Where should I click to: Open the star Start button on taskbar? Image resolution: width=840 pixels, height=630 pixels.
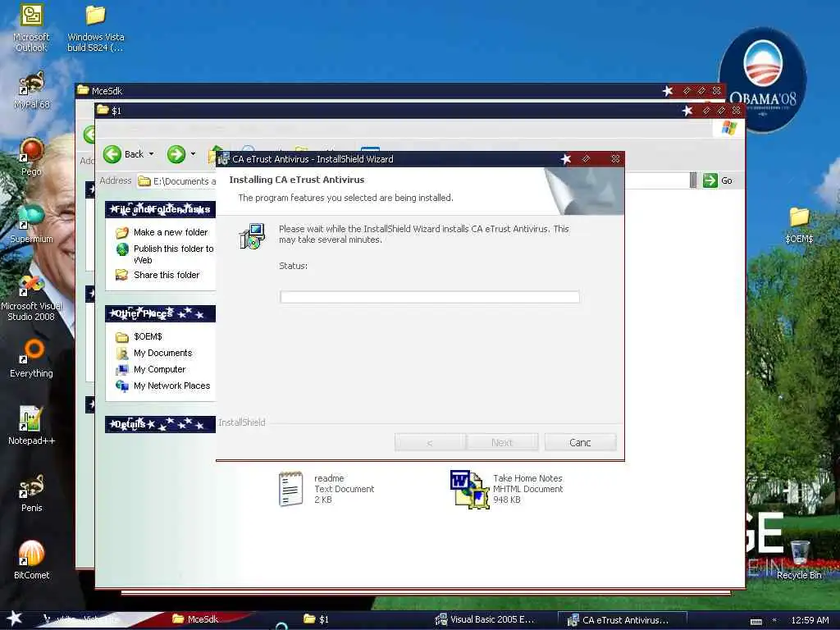(x=15, y=619)
